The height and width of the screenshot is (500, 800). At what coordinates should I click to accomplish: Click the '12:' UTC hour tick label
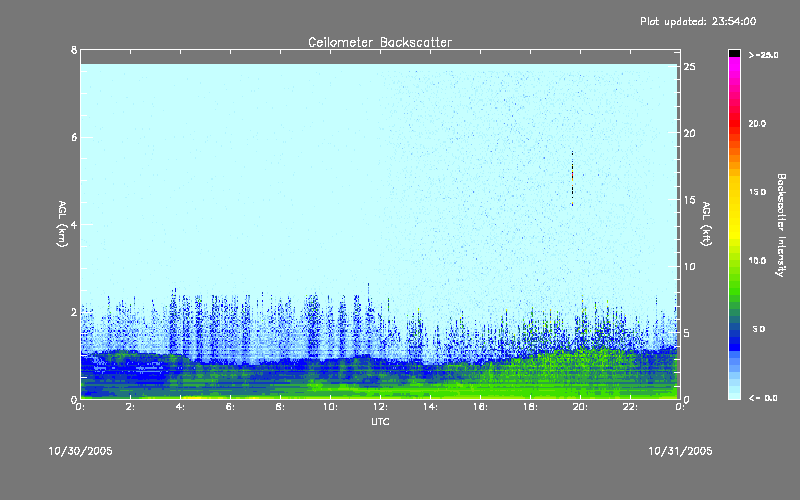pyautogui.click(x=381, y=407)
